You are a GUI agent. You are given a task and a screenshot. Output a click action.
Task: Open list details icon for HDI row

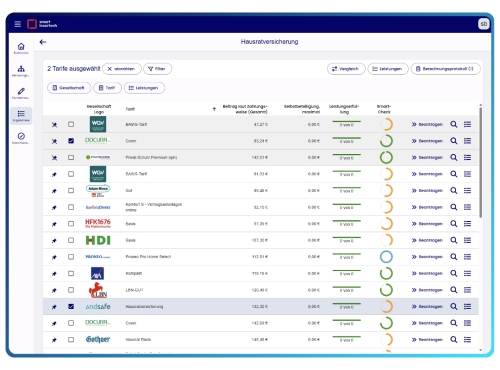pos(467,240)
